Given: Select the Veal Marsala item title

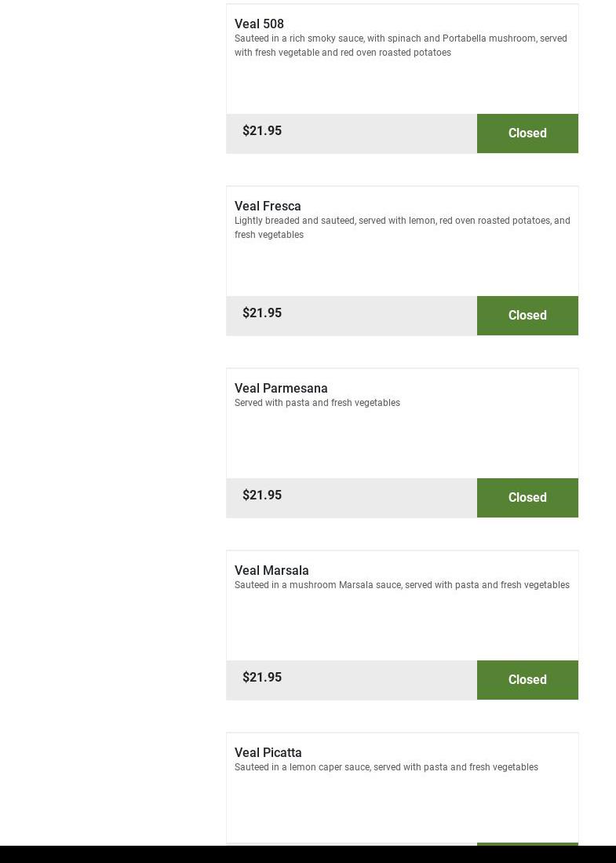Looking at the screenshot, I should coord(272,571).
